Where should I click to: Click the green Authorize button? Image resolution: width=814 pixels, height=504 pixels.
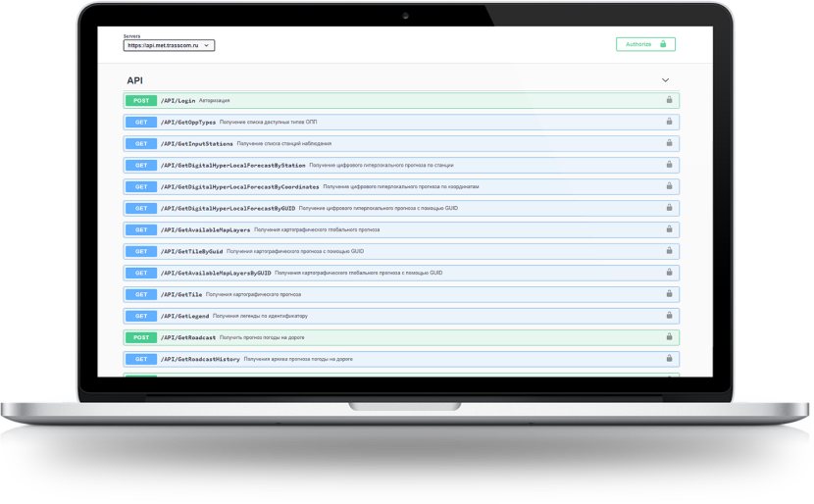coord(645,44)
